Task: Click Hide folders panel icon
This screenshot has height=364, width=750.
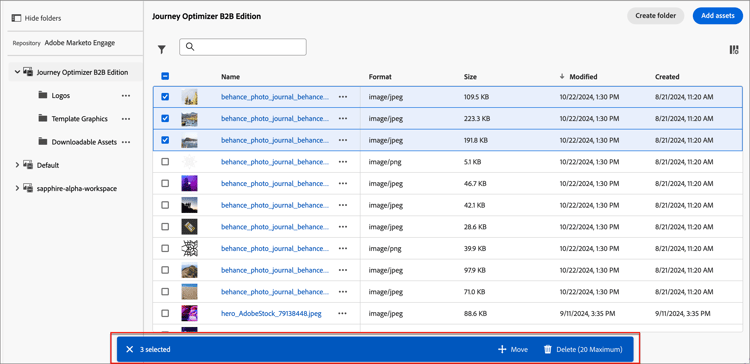Action: 16,18
